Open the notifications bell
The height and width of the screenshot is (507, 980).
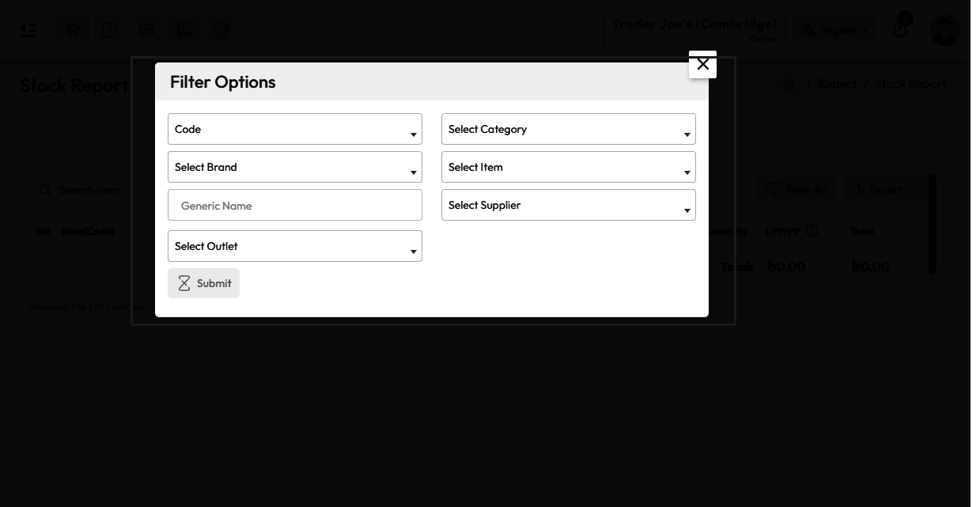[900, 30]
